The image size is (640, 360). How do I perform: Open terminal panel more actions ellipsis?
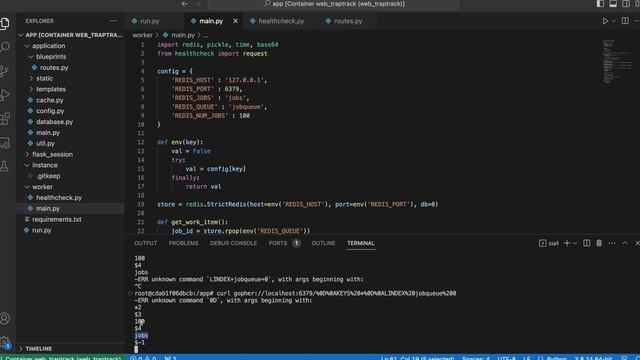tap(612, 243)
